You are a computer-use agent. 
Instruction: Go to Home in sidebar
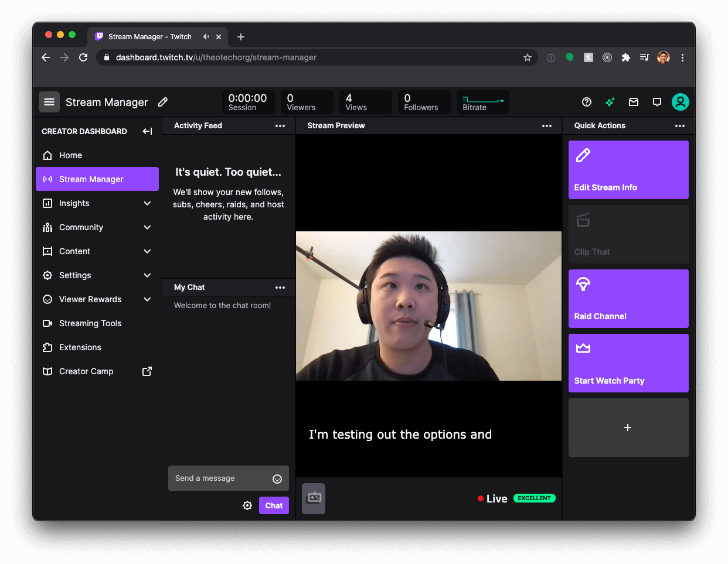(70, 155)
